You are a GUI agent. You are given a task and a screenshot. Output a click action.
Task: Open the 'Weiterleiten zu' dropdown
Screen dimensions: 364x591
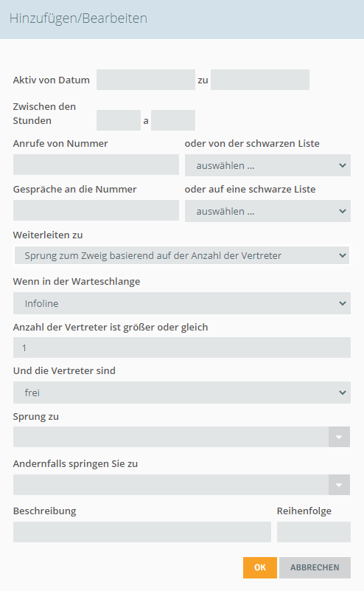coord(182,255)
